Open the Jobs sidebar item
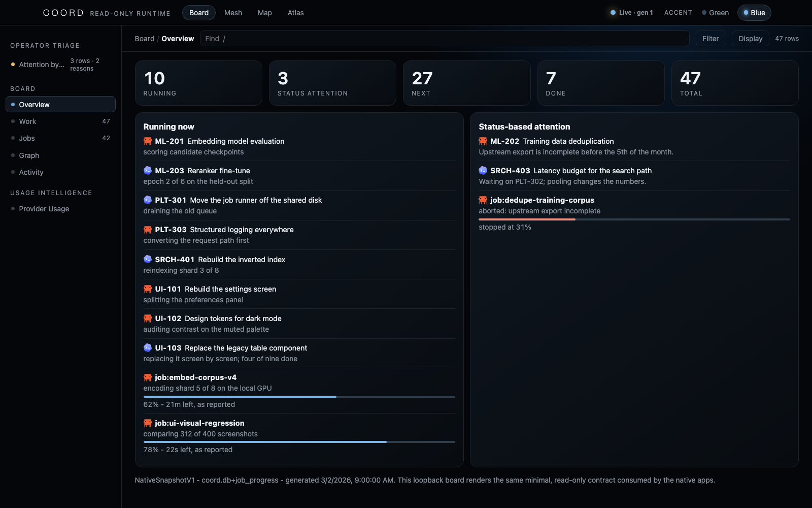This screenshot has width=812, height=508. click(60, 138)
